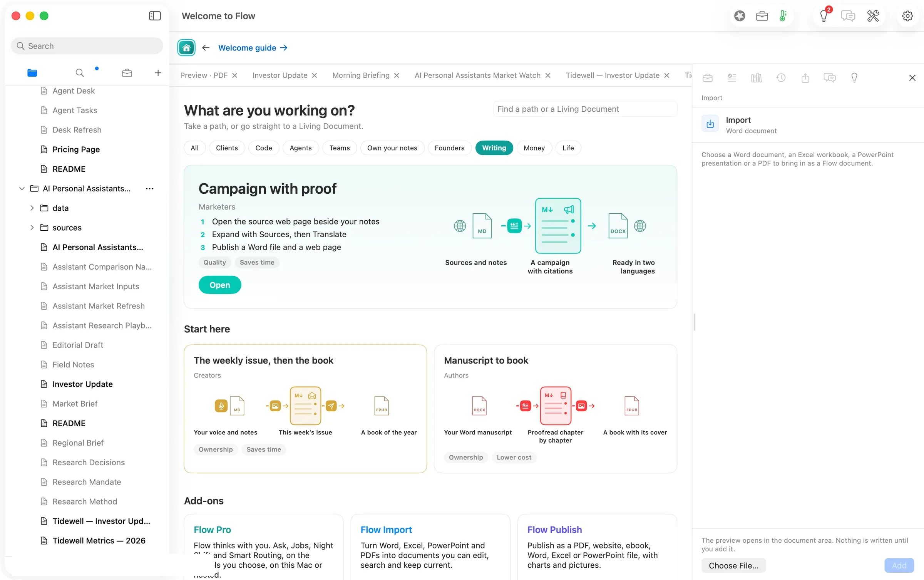Viewport: 924px width, 580px height.
Task: Open the AI Personal Assistants folder more menu
Action: pyautogui.click(x=150, y=188)
